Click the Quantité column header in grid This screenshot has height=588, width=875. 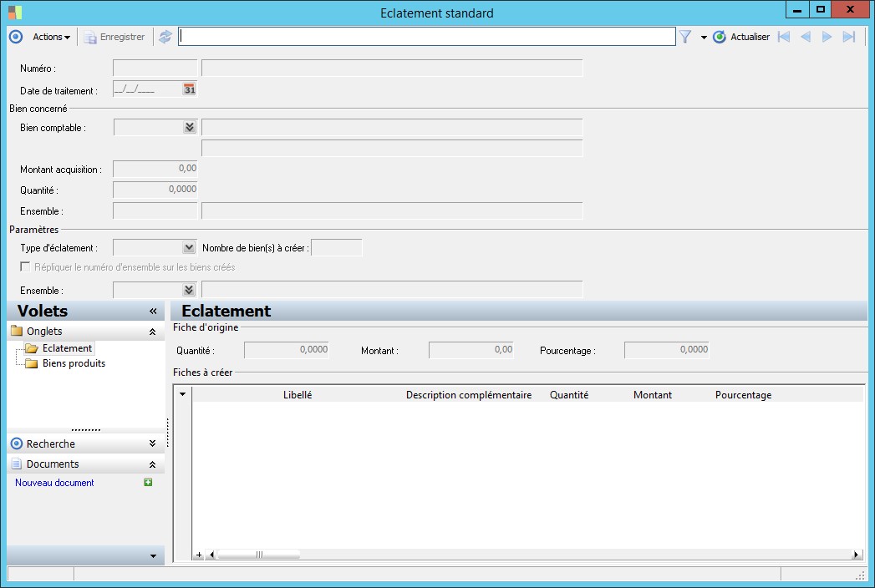coord(568,394)
